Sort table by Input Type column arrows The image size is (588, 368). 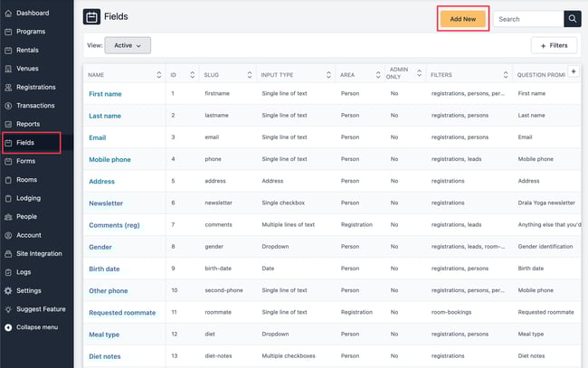329,75
